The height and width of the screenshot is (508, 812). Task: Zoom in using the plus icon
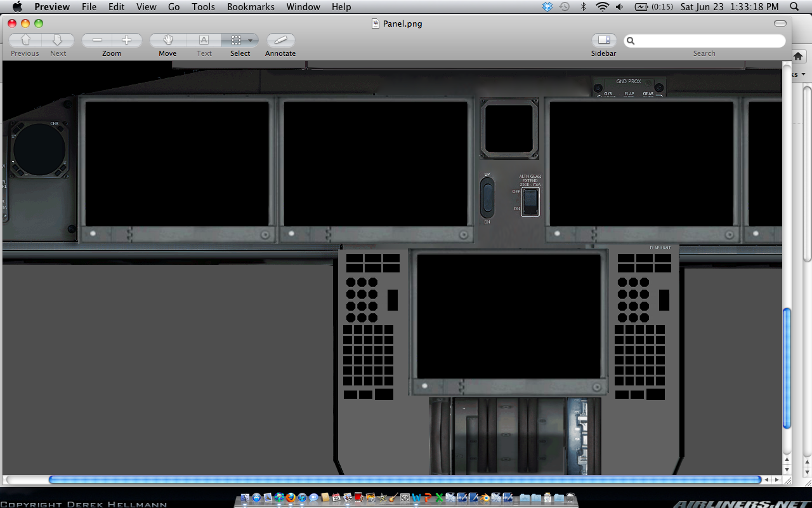[127, 39]
